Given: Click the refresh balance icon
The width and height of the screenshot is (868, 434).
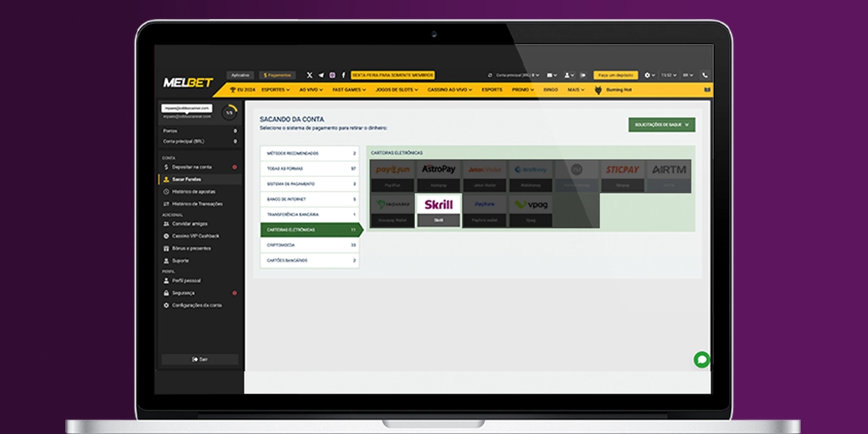Looking at the screenshot, I should (x=490, y=75).
